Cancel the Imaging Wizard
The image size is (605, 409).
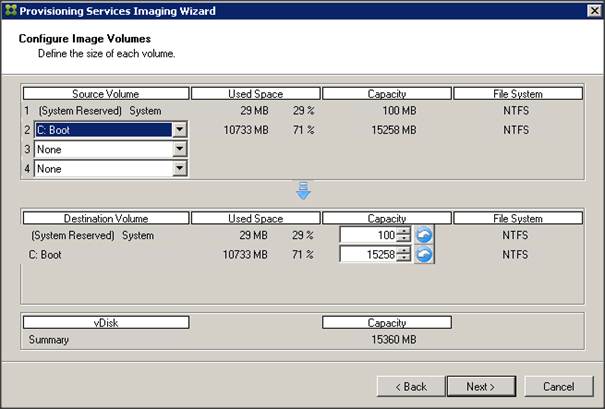click(559, 386)
